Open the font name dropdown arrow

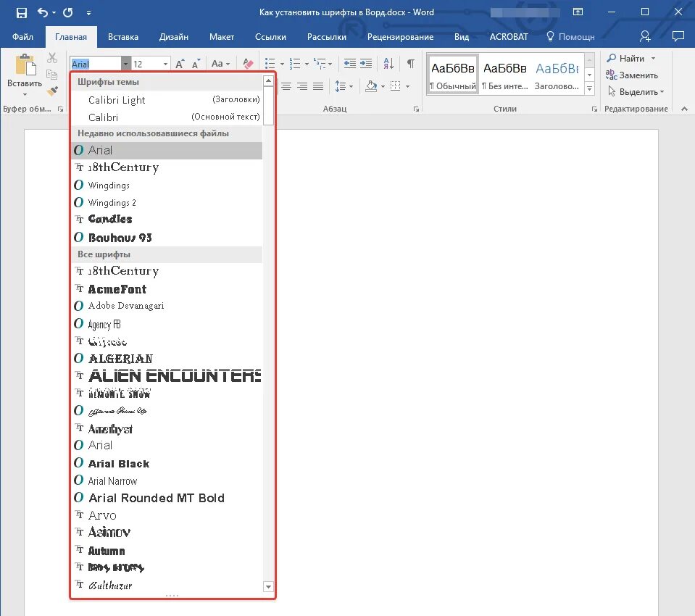point(126,64)
